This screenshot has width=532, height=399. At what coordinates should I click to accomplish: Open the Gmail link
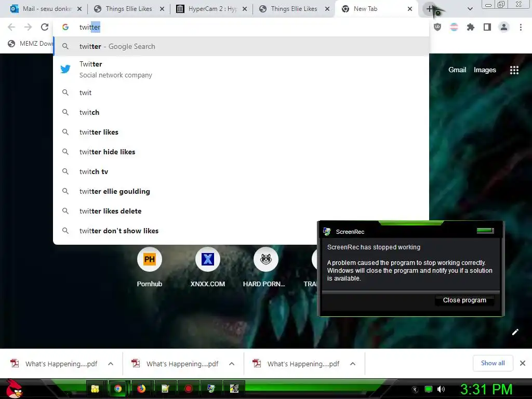457,70
